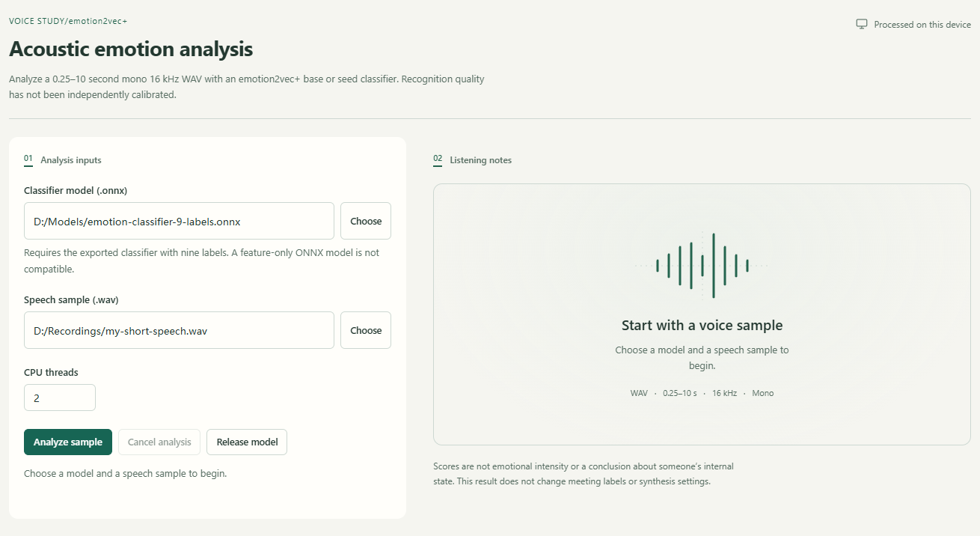Click the 'Processed on this device' label

(x=922, y=24)
